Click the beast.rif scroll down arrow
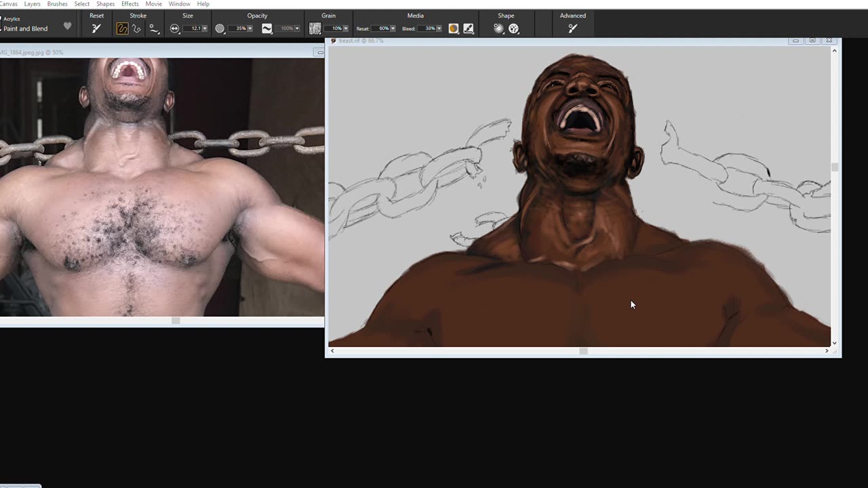The height and width of the screenshot is (488, 868). click(835, 344)
